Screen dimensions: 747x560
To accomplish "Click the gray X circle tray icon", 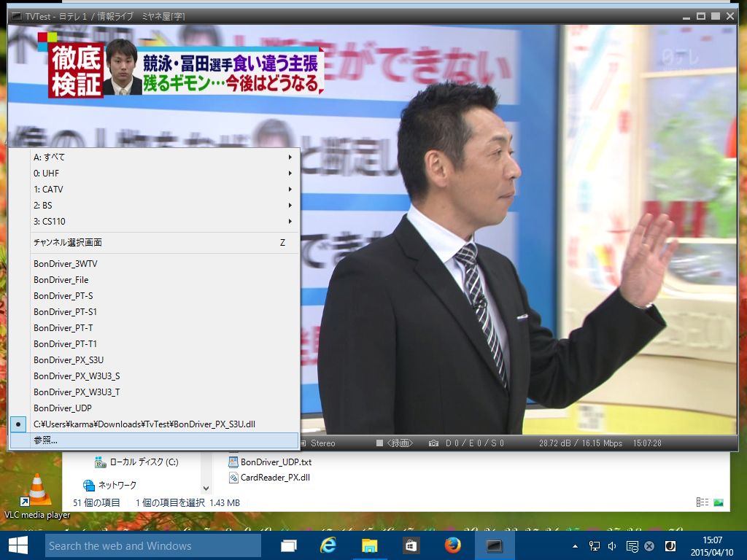I will [649, 546].
